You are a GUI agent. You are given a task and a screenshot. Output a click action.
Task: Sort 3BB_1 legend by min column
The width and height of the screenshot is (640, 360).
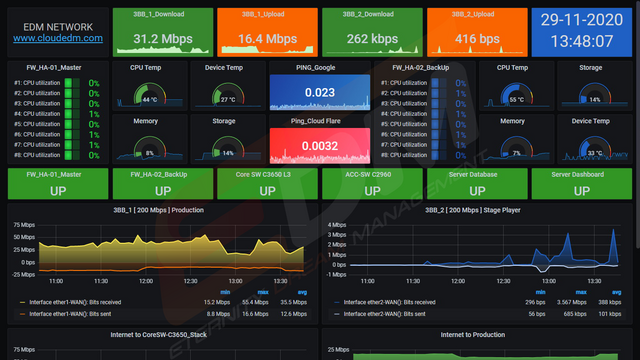[225, 292]
